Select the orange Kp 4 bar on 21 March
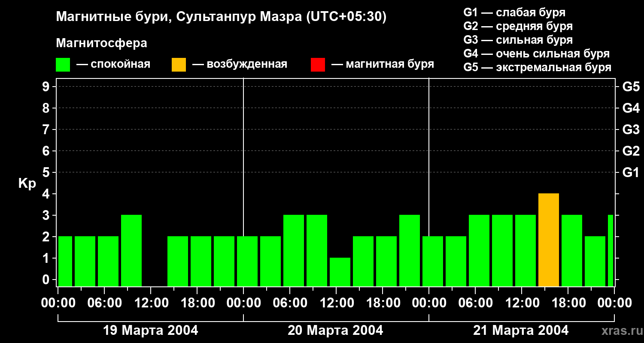This screenshot has height=343, width=644. click(x=549, y=240)
